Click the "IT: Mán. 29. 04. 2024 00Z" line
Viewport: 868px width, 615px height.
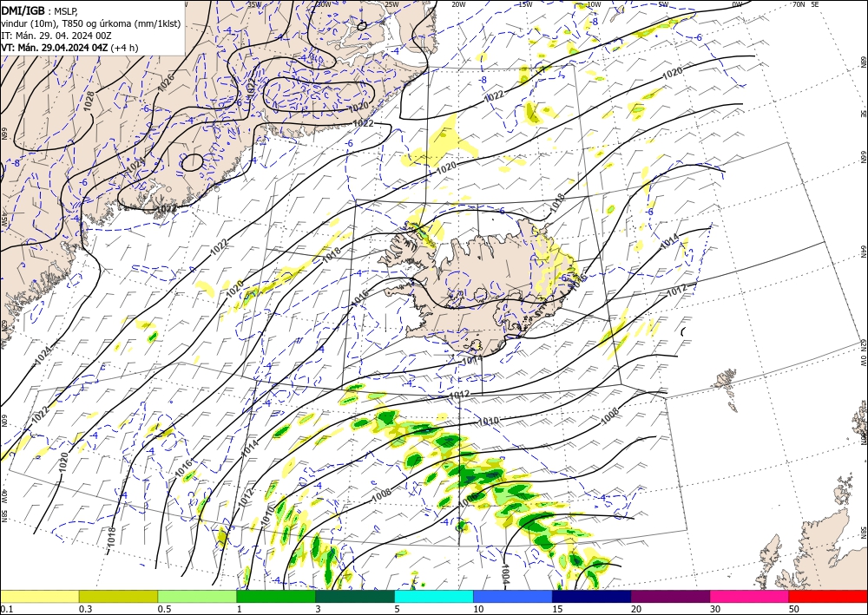point(56,36)
